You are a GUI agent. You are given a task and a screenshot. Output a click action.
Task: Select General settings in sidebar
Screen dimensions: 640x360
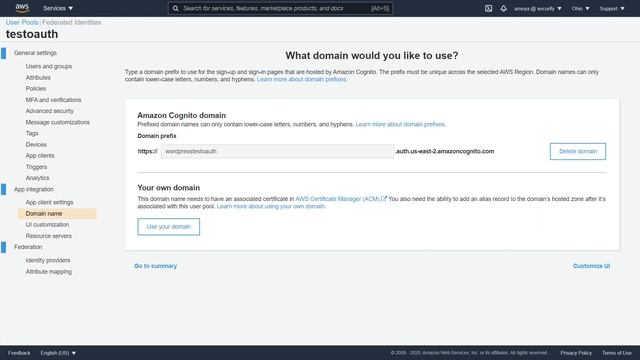click(x=35, y=53)
